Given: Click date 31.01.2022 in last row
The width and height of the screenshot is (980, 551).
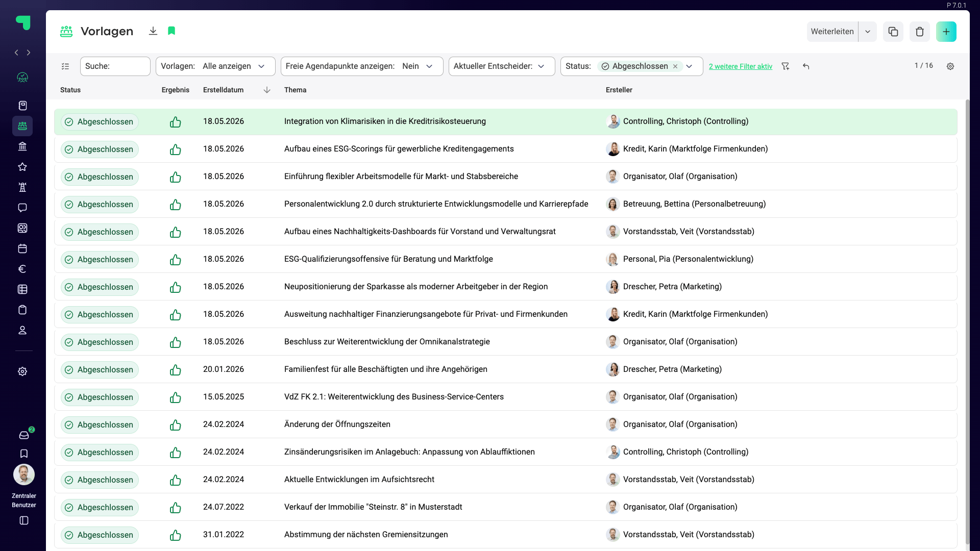Looking at the screenshot, I should (224, 535).
